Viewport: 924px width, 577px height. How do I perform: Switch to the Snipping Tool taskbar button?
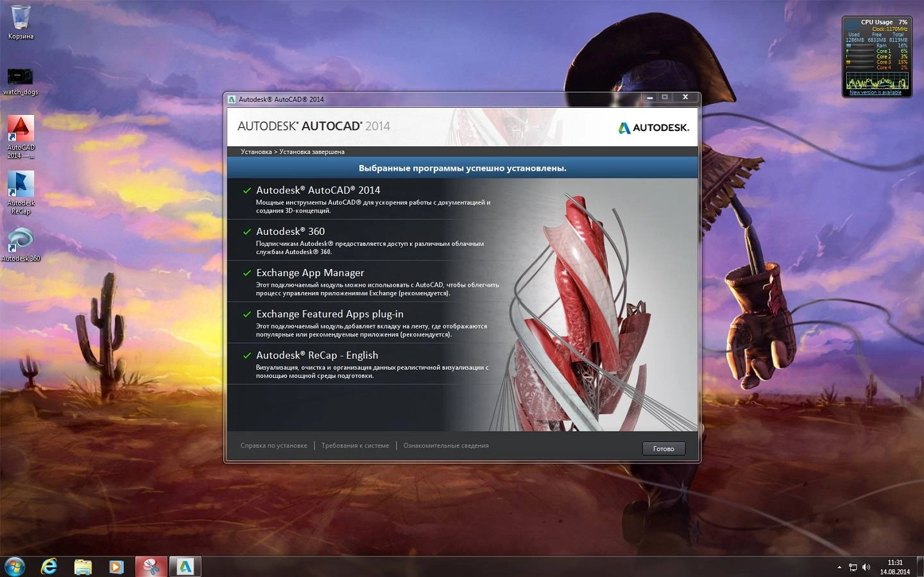pos(151,567)
